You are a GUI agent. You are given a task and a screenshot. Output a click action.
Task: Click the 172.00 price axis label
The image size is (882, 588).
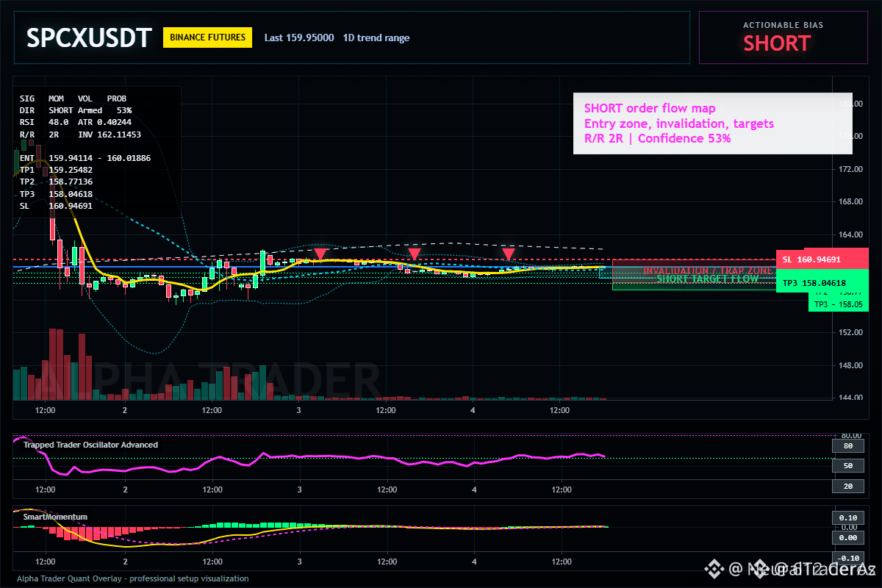coord(851,169)
